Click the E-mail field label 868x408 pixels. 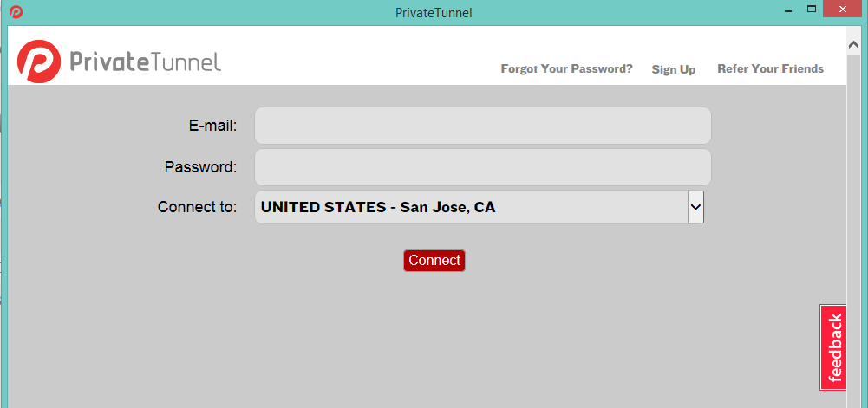point(212,126)
